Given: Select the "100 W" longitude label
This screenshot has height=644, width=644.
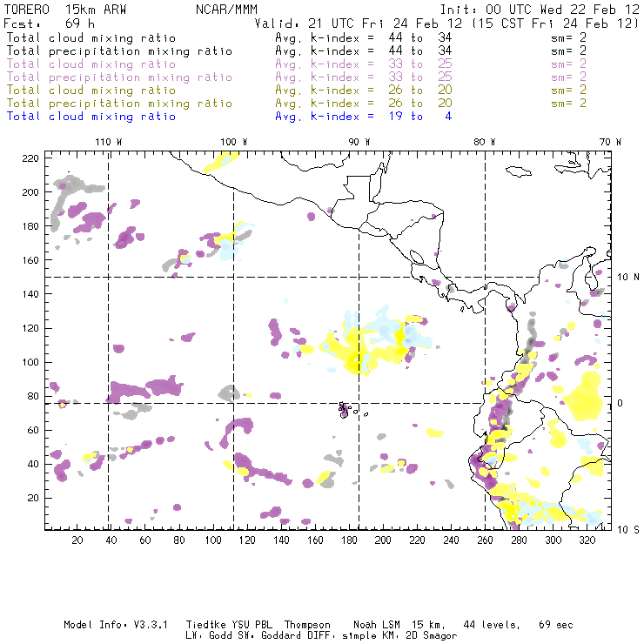Looking at the screenshot, I should (234, 142).
